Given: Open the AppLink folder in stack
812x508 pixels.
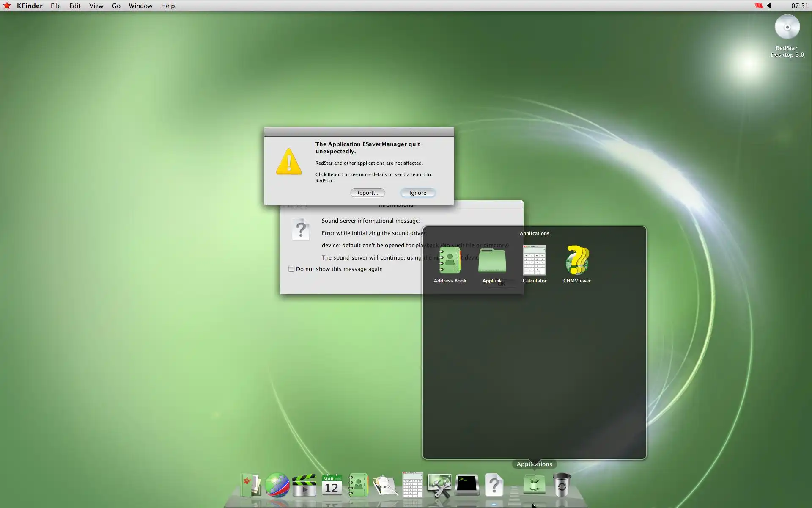Looking at the screenshot, I should coord(492,261).
